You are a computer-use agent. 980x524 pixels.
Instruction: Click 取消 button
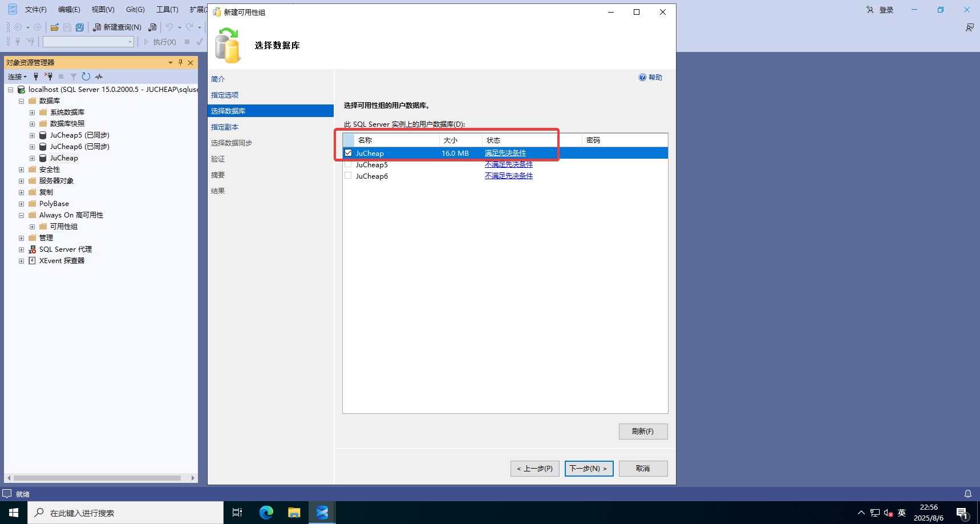(643, 469)
